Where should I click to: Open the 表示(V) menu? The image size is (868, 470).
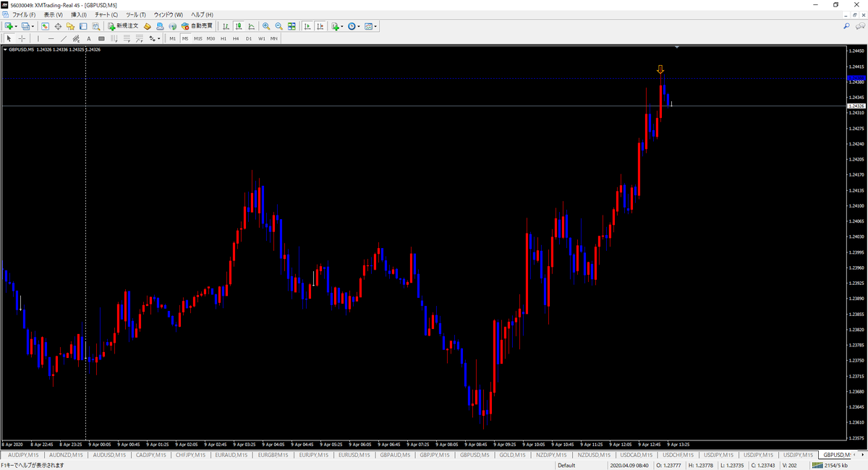tap(53, 14)
